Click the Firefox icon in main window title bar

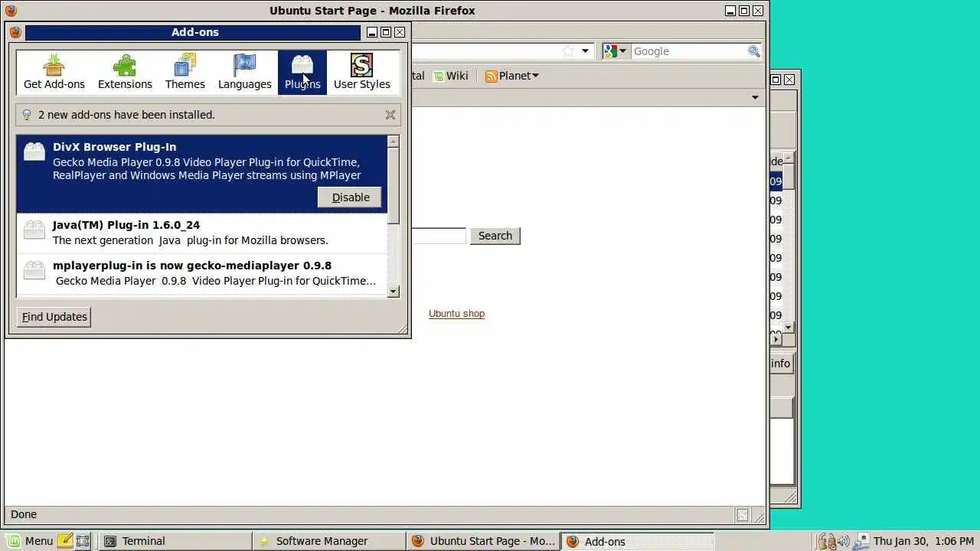pyautogui.click(x=11, y=11)
